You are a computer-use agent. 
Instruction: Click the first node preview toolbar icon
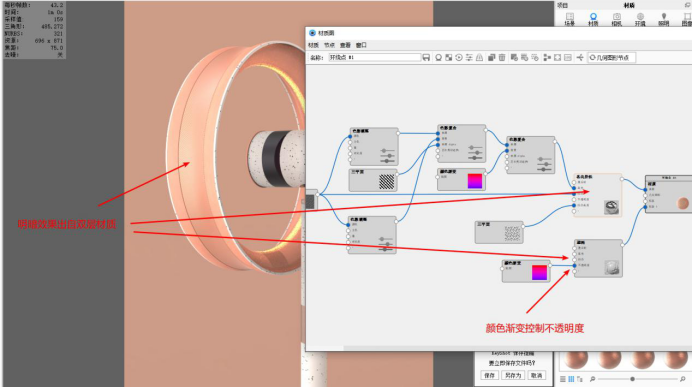pos(514,57)
